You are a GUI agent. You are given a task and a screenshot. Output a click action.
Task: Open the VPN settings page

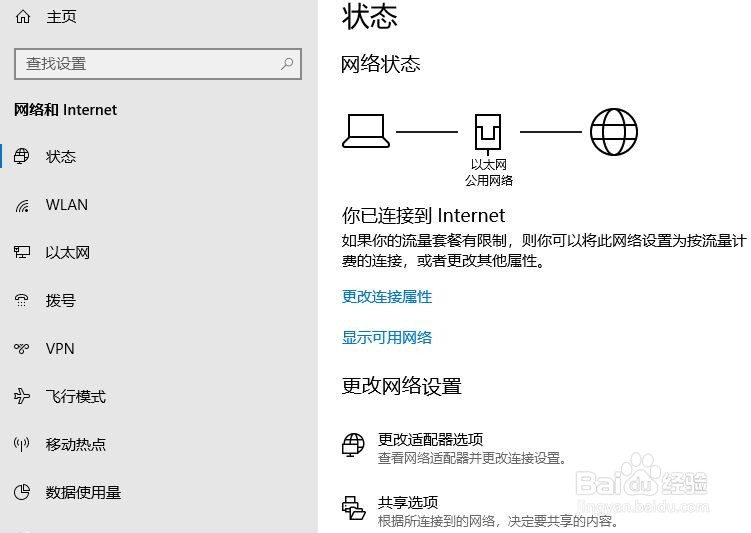coord(60,349)
